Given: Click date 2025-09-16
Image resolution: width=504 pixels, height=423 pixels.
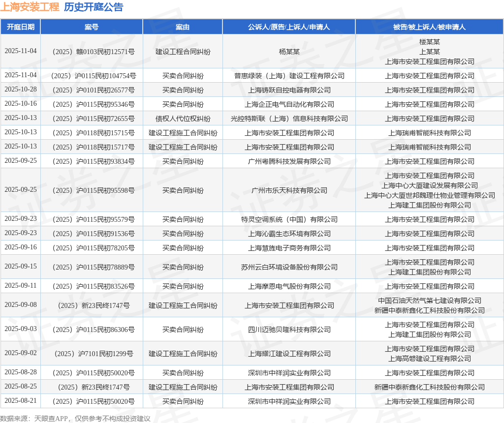Looking at the screenshot, I should 21,247.
